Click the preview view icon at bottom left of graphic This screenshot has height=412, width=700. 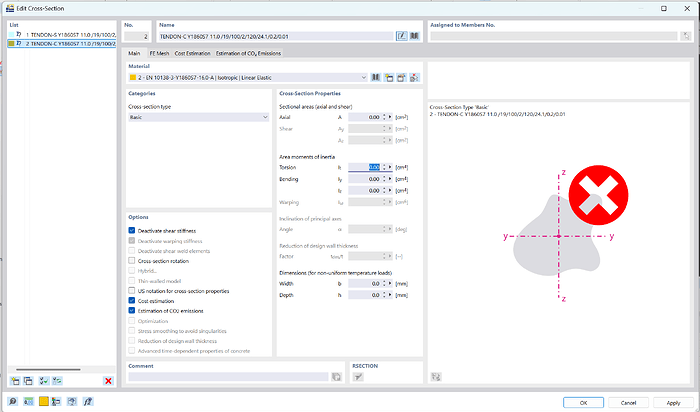click(x=436, y=377)
